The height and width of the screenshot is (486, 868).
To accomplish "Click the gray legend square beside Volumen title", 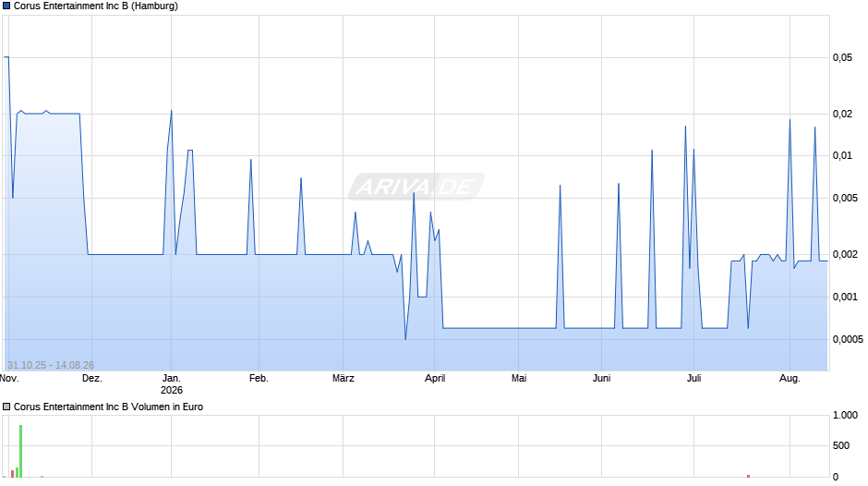I will (x=6, y=407).
